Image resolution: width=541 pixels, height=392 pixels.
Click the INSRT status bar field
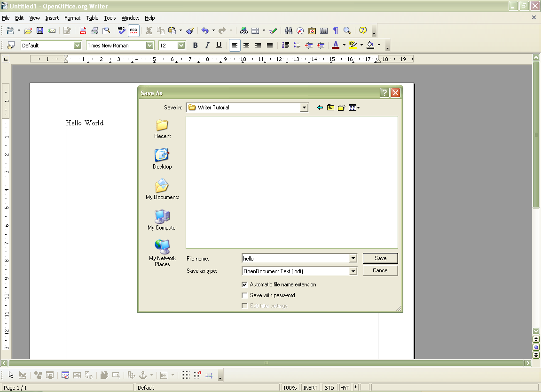[310, 387]
